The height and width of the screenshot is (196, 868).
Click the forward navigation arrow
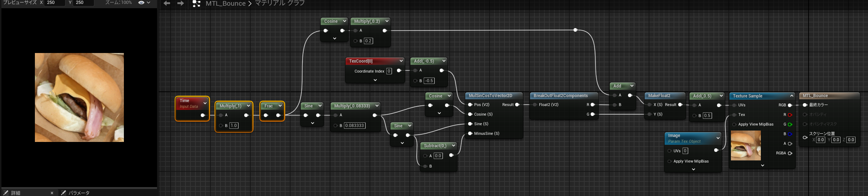pos(181,3)
